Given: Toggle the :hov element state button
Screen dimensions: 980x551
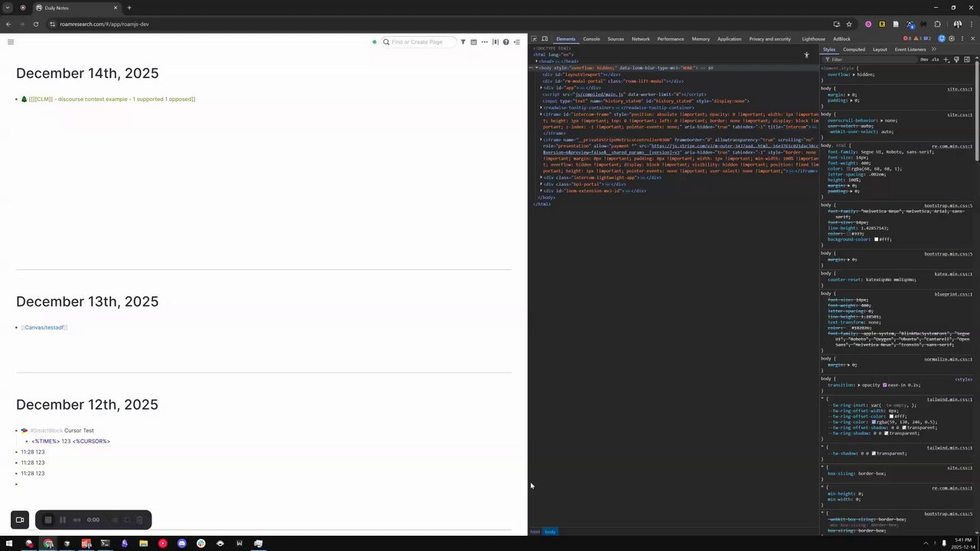Looking at the screenshot, I should tap(924, 60).
